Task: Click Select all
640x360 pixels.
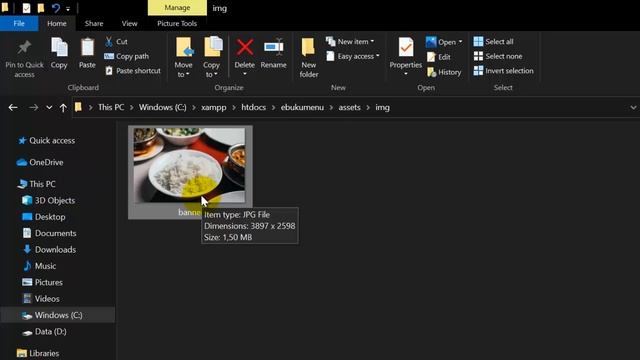Action: (x=493, y=41)
